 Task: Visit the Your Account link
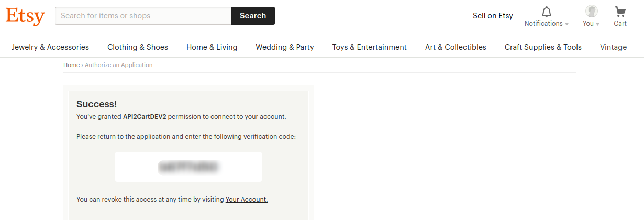(247, 200)
